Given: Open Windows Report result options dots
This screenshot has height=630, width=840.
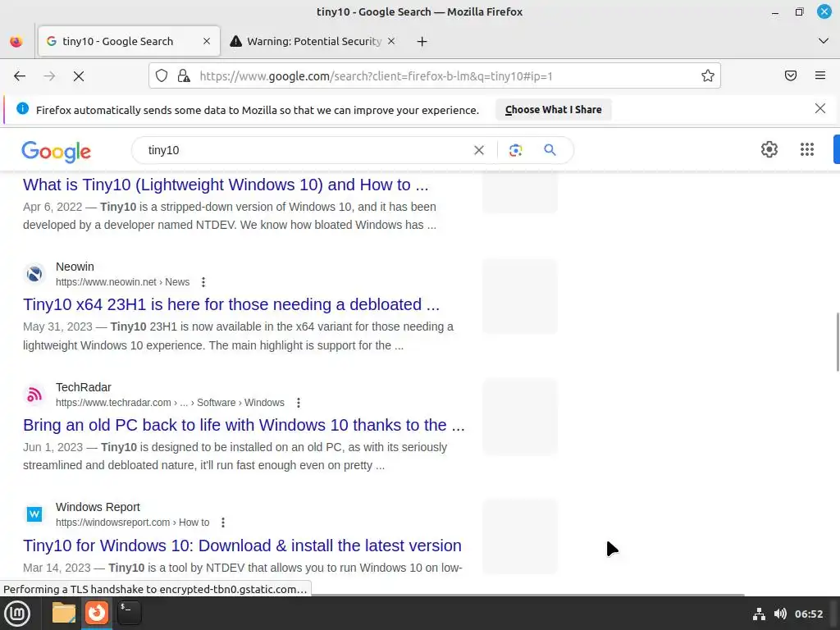Looking at the screenshot, I should 223,523.
